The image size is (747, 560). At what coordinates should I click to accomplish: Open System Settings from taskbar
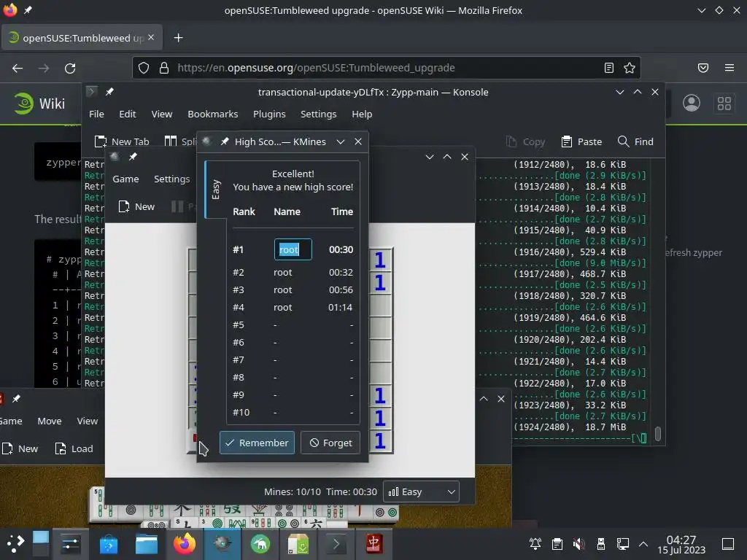pos(71,544)
